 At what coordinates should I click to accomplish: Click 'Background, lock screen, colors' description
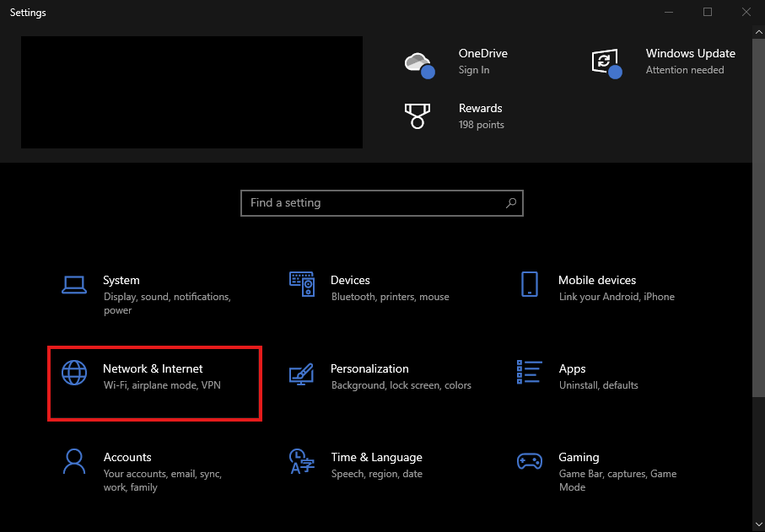(401, 385)
